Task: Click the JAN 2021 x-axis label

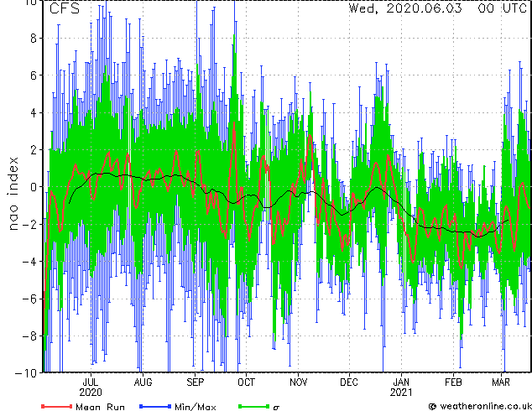Action: click(x=401, y=388)
